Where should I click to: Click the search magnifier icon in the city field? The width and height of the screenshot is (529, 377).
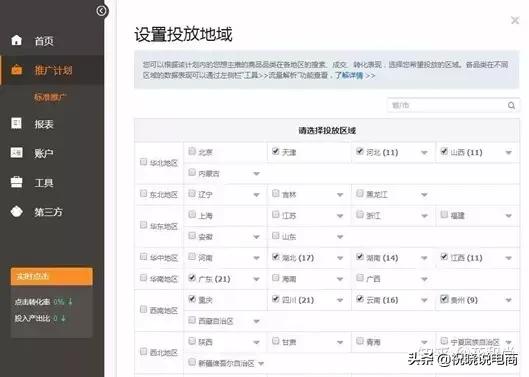point(511,106)
